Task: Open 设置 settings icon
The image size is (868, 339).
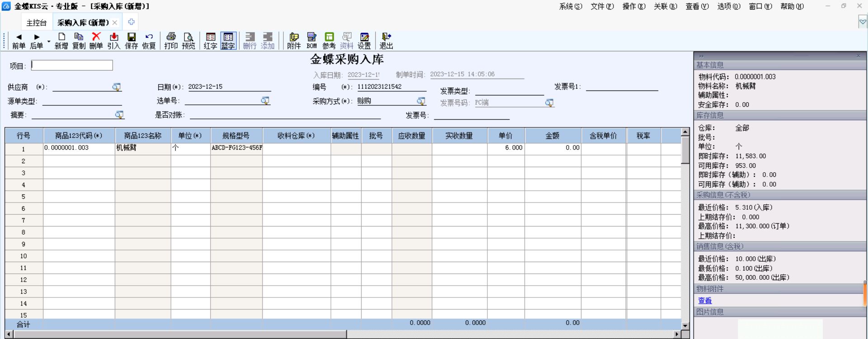Action: tap(364, 41)
